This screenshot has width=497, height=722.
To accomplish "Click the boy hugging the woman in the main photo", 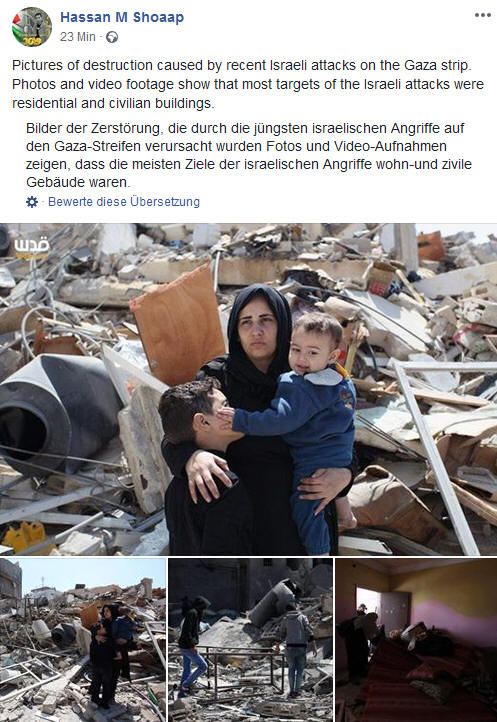I will point(205,465).
